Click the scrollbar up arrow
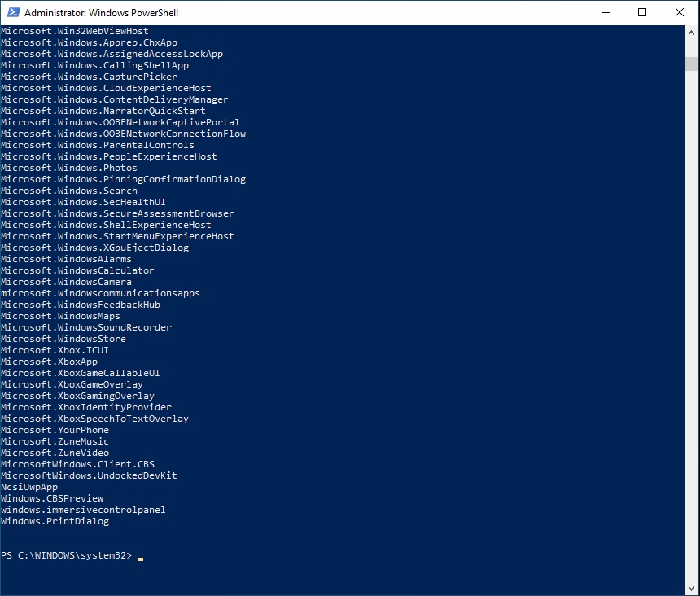Screen dimensions: 700x596 click(691, 33)
